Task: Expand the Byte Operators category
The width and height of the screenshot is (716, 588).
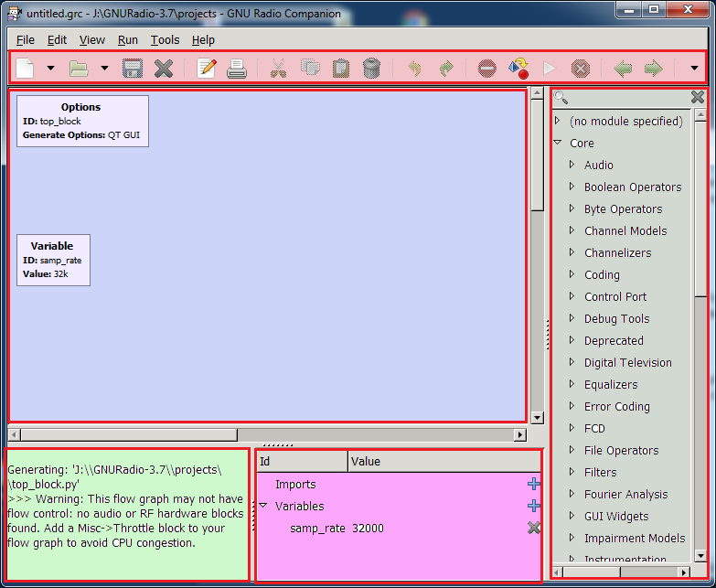Action: [x=572, y=208]
